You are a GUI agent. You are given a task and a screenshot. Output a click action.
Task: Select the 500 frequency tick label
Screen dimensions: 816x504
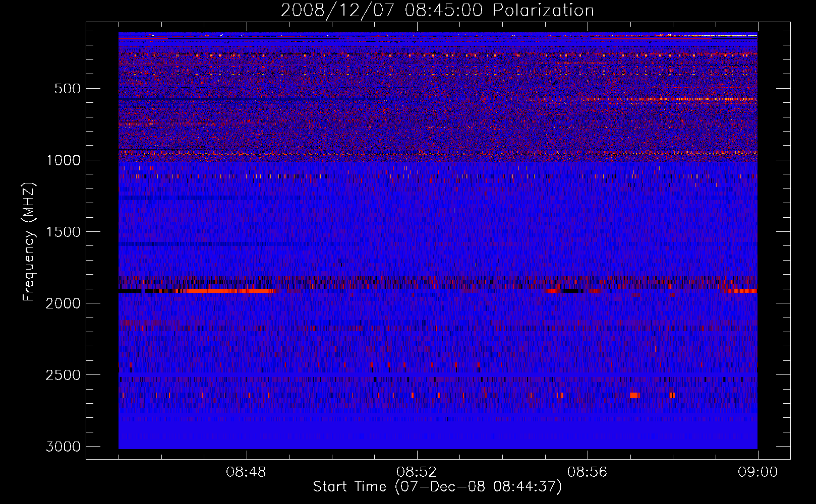68,89
